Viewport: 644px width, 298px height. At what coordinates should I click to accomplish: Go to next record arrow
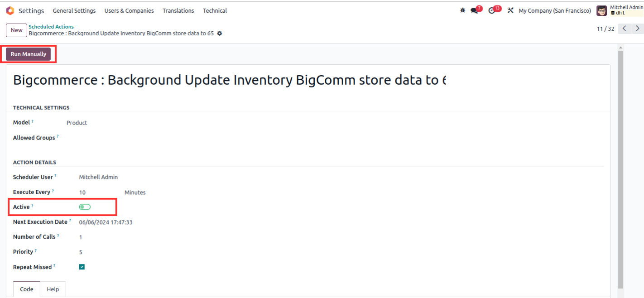coord(638,29)
